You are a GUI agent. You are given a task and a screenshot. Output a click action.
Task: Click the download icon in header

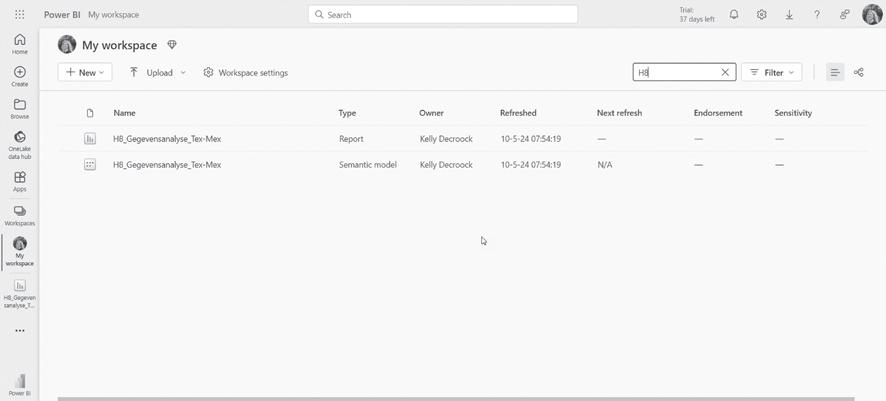[789, 15]
